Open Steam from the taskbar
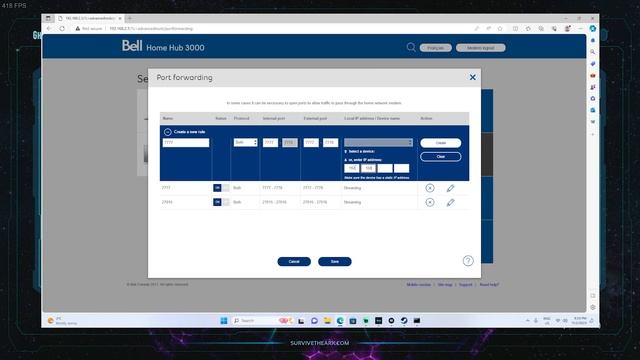Viewport: 640px width, 360px height. pos(404,321)
